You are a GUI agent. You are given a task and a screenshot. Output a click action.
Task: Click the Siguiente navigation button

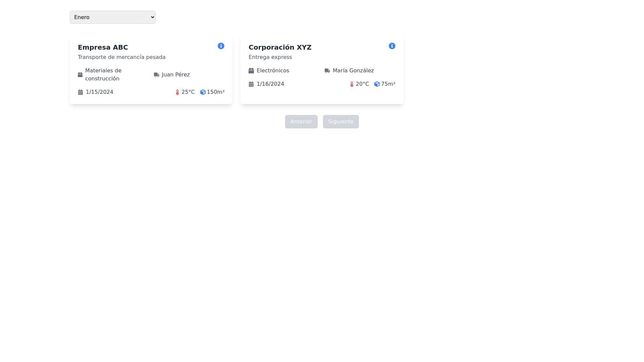(341, 121)
